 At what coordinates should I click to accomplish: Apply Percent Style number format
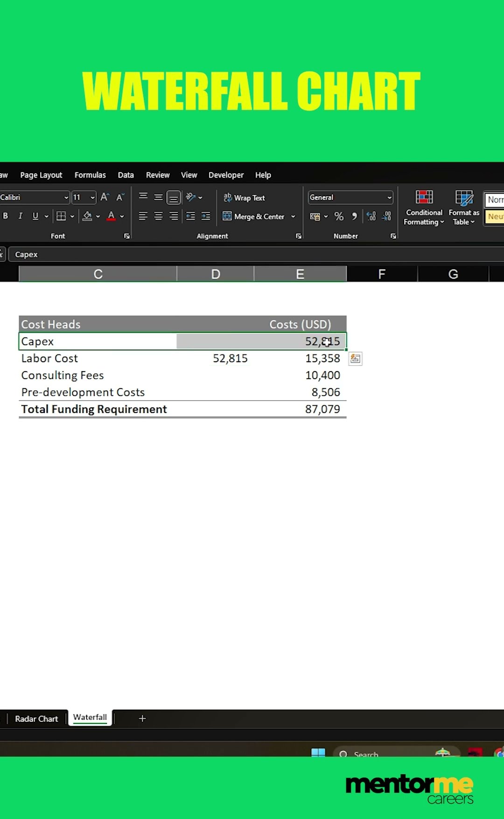click(x=339, y=217)
